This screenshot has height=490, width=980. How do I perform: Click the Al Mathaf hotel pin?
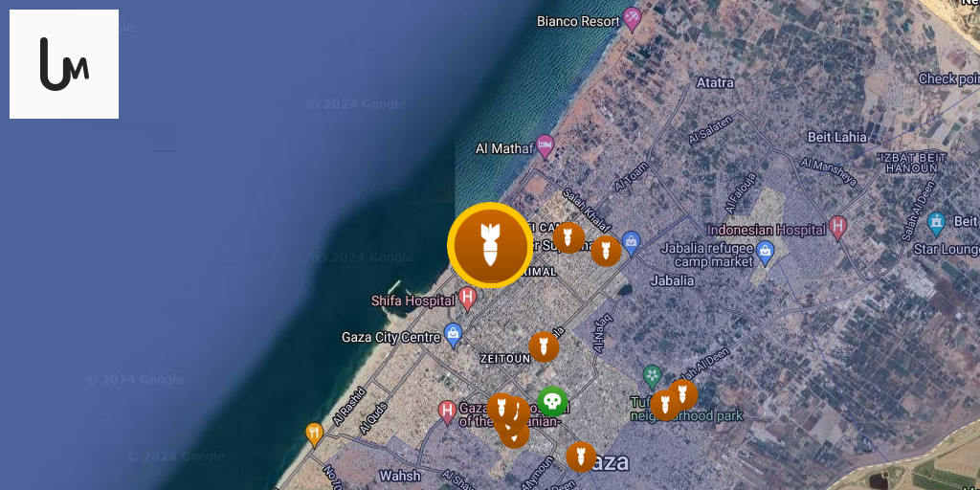(545, 146)
